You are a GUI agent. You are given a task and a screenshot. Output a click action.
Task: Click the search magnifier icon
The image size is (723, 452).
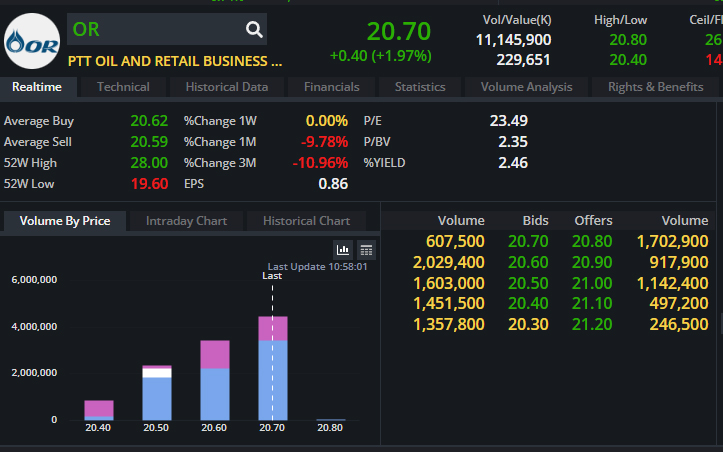(254, 29)
